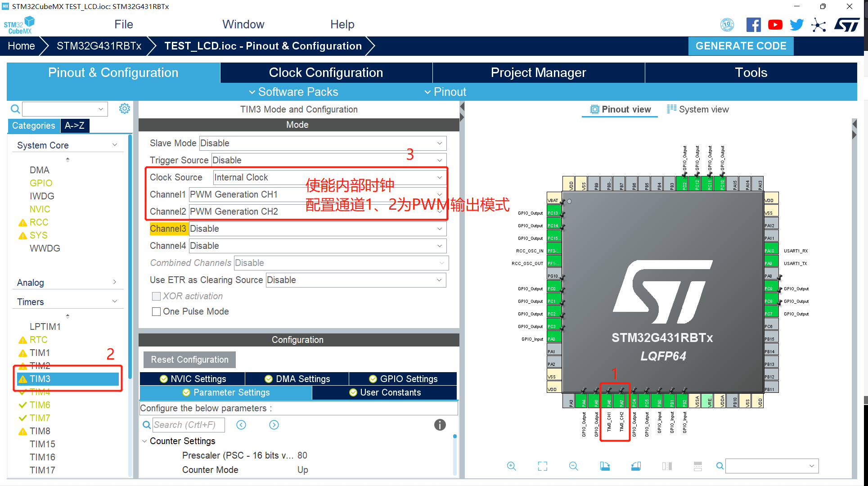
Task: Click the horizontal split view icon
Action: tap(698, 466)
